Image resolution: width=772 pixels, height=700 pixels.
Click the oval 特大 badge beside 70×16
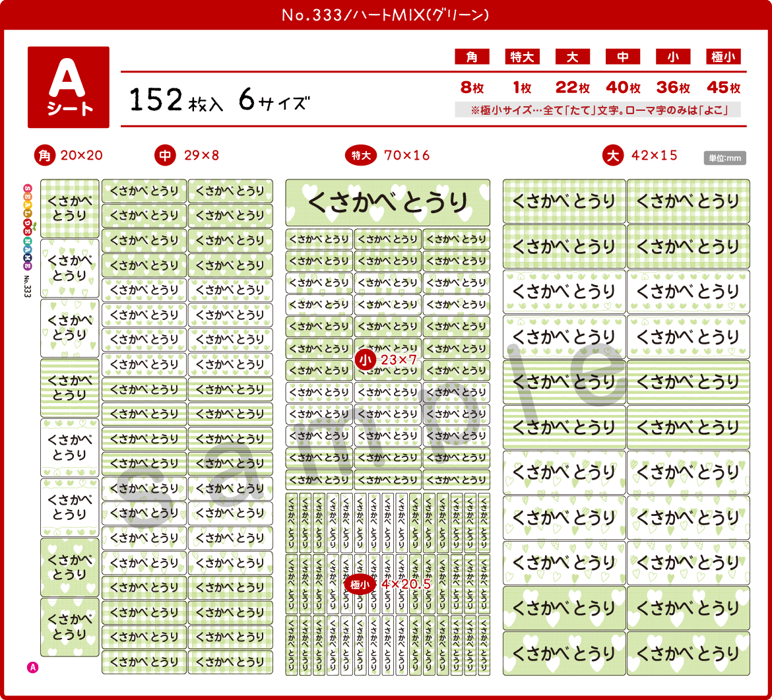pos(361,156)
